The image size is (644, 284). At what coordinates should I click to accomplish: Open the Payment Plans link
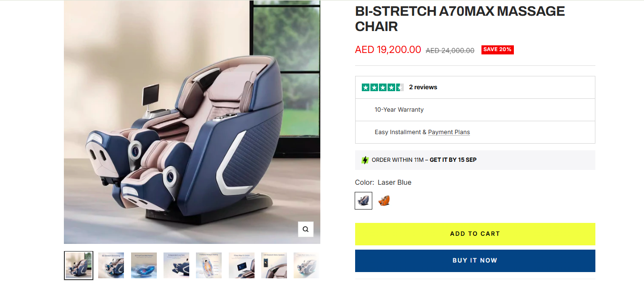pyautogui.click(x=449, y=132)
